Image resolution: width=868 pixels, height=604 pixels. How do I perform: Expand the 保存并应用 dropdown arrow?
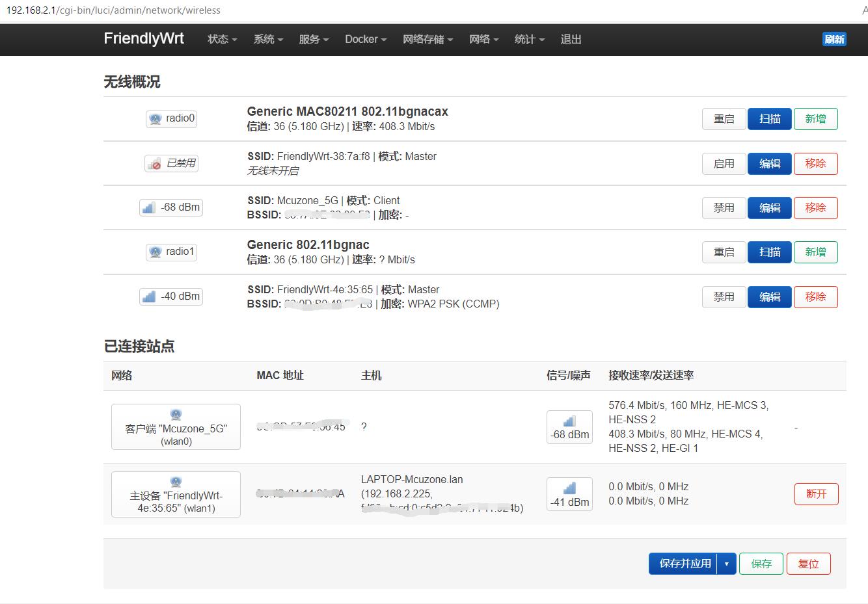(x=727, y=564)
